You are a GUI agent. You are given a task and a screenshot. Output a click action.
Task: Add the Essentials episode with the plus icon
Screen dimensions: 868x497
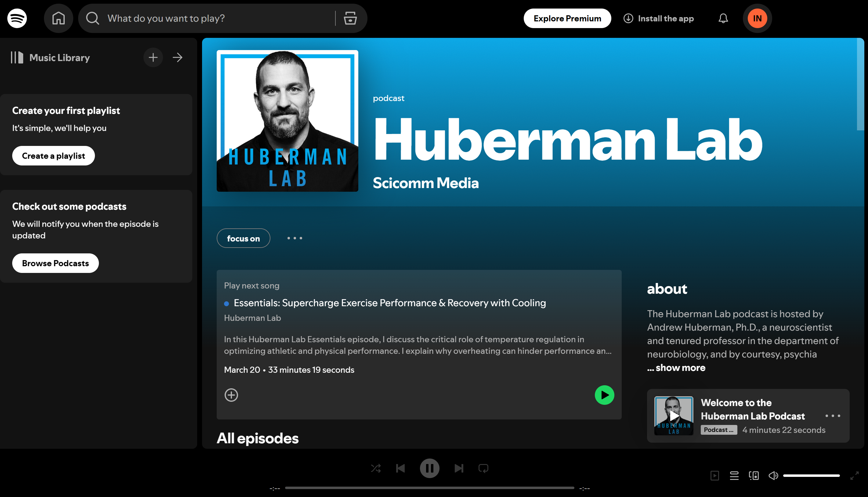[x=231, y=395]
